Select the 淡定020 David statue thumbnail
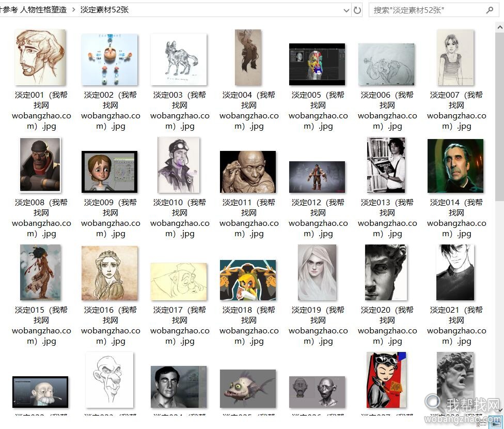 tap(386, 272)
